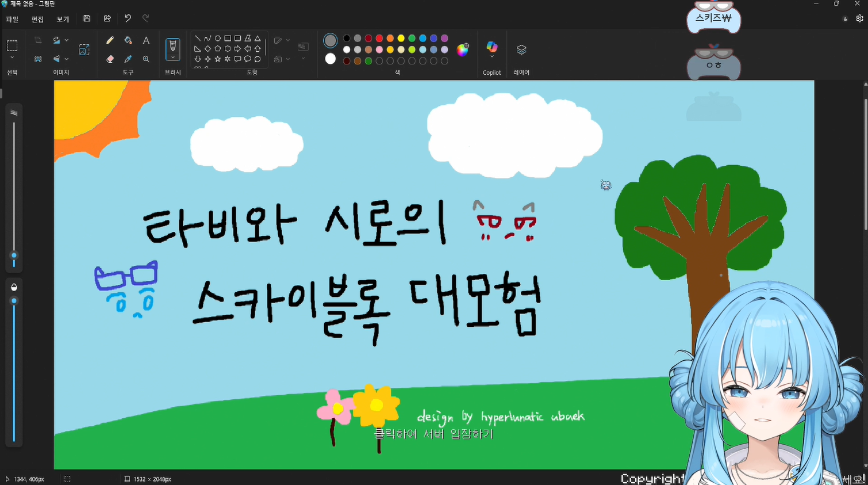Image resolution: width=868 pixels, height=485 pixels.
Task: Pick the curve shape
Action: (208, 39)
